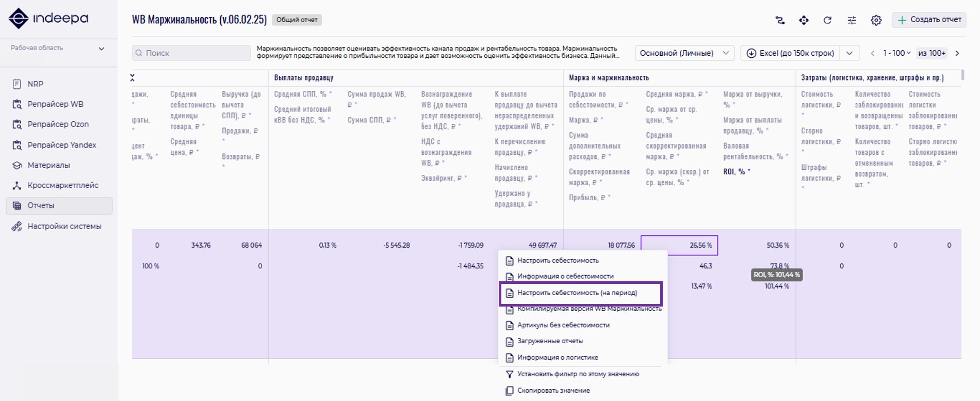Focus the Поиск search field
Image resolution: width=980 pixels, height=401 pixels.
pyautogui.click(x=191, y=53)
